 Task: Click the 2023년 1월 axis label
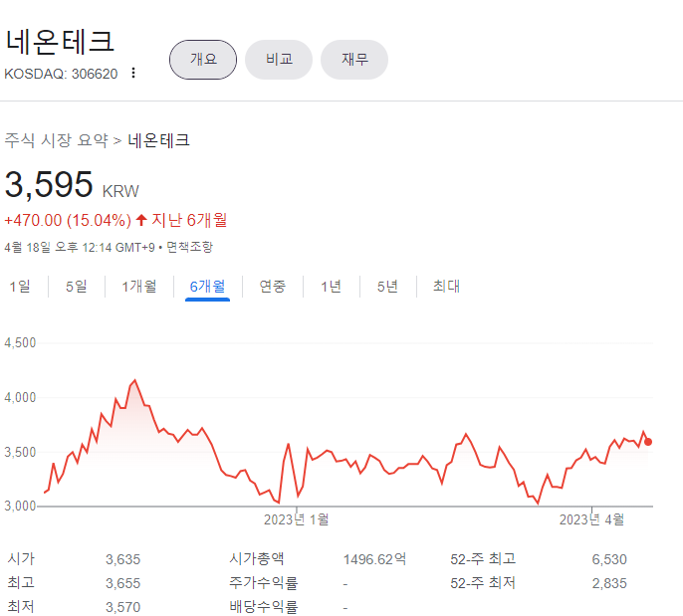297,519
